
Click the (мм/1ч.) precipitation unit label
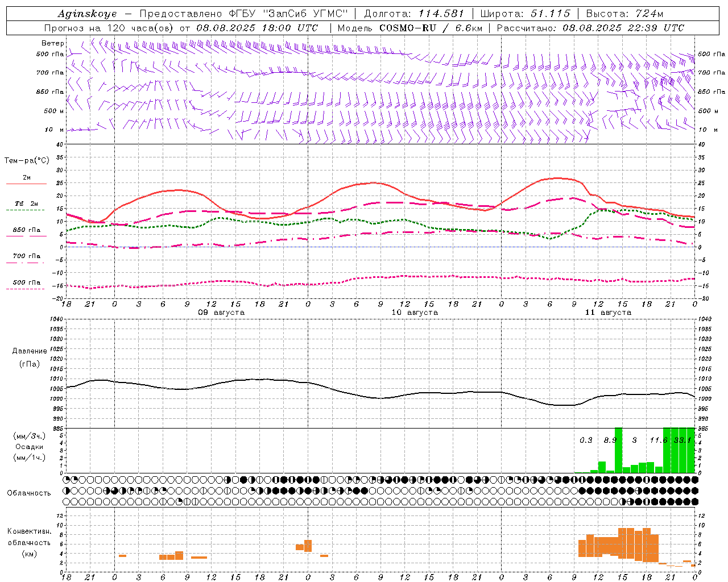29,458
